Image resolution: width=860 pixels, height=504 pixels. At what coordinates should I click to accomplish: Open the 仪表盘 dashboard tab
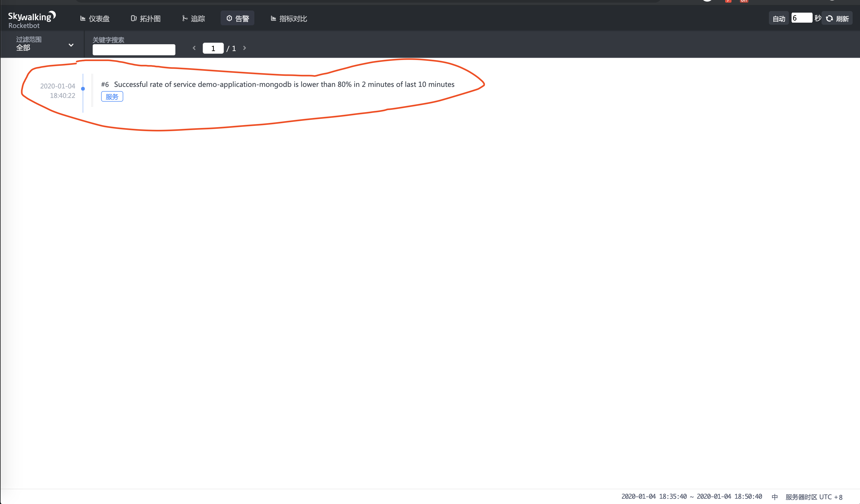[95, 18]
